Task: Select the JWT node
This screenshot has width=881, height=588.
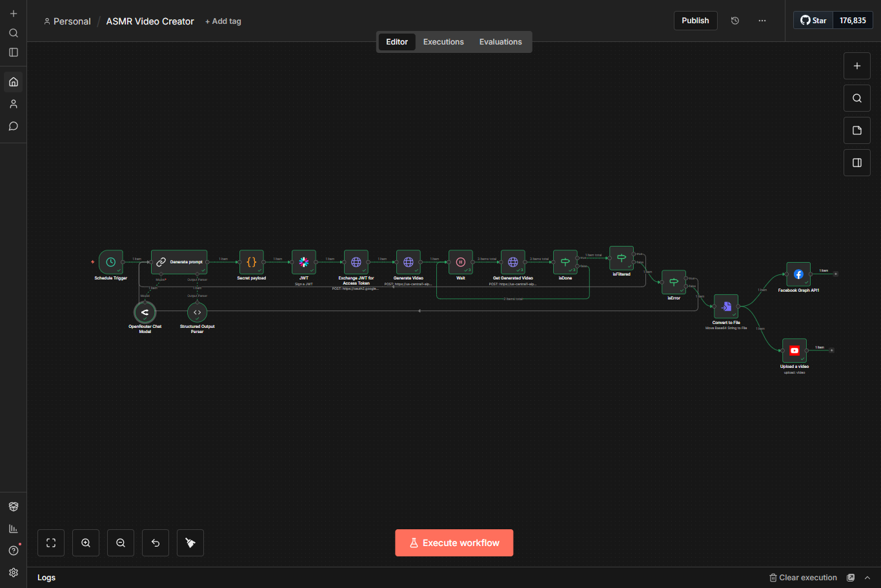Action: 304,262
